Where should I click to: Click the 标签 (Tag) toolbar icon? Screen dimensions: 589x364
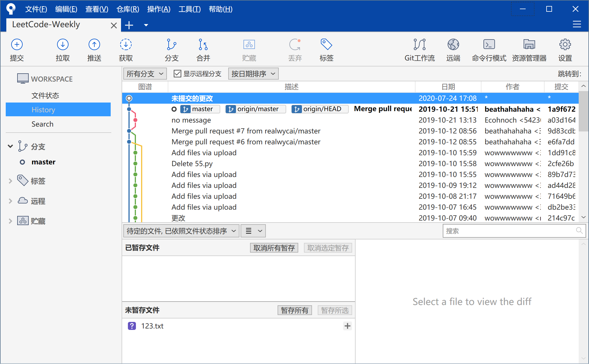327,50
